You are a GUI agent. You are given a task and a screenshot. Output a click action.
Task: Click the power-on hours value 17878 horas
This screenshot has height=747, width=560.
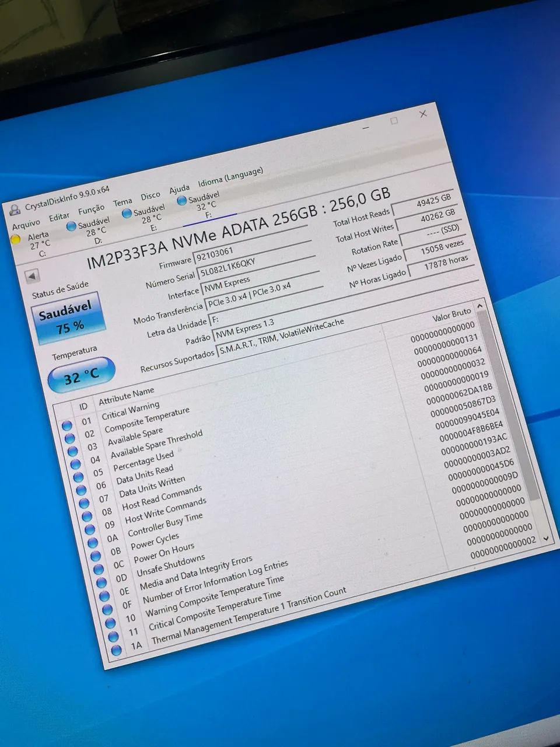pos(438,264)
